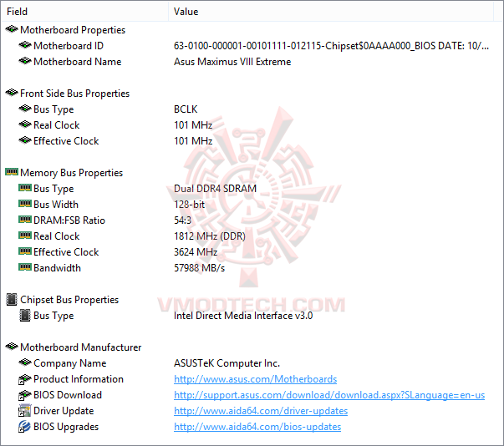
Task: Select 'Asus Maximus VIII Extreme' value
Action: pyautogui.click(x=232, y=62)
